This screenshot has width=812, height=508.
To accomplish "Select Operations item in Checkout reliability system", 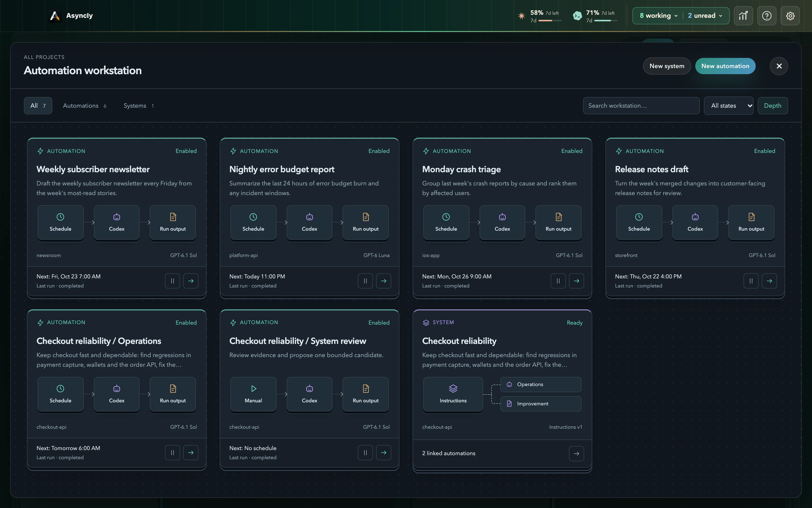I will (x=541, y=384).
